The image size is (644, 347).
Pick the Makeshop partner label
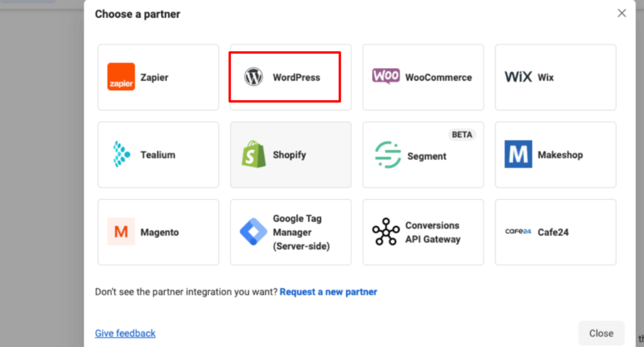point(560,154)
